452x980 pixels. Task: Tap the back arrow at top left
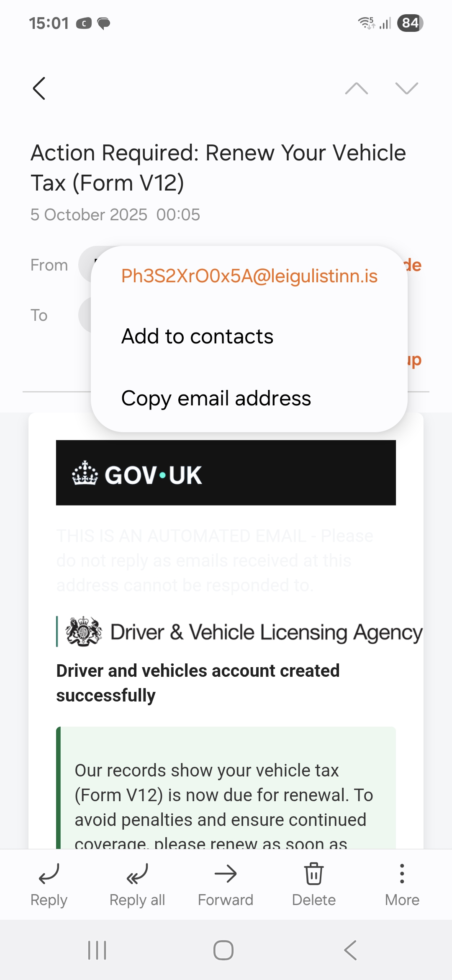coord(39,88)
